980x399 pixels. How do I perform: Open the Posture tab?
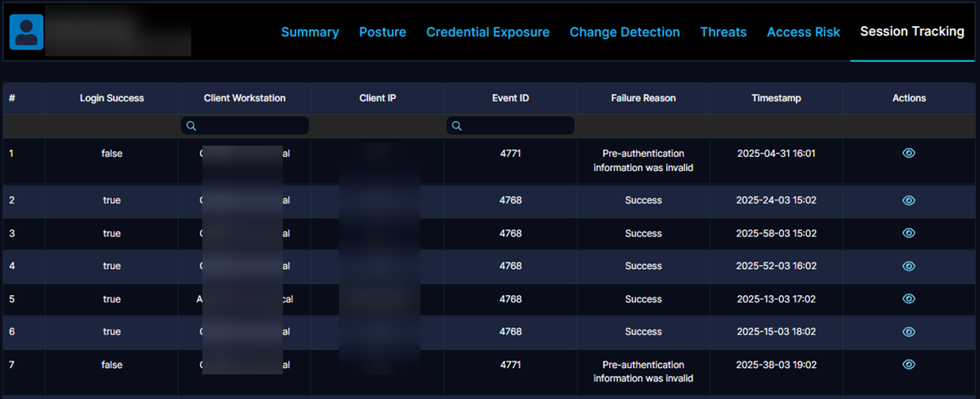(x=382, y=32)
